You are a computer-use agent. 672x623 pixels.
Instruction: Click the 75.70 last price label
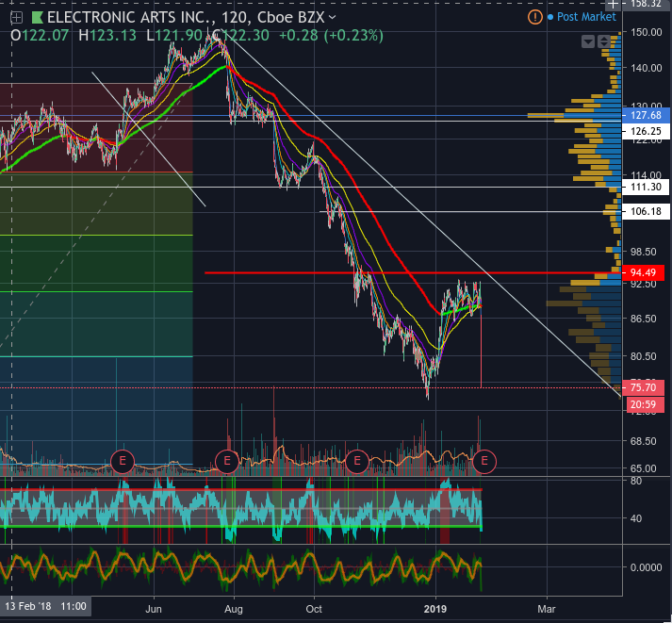click(643, 387)
